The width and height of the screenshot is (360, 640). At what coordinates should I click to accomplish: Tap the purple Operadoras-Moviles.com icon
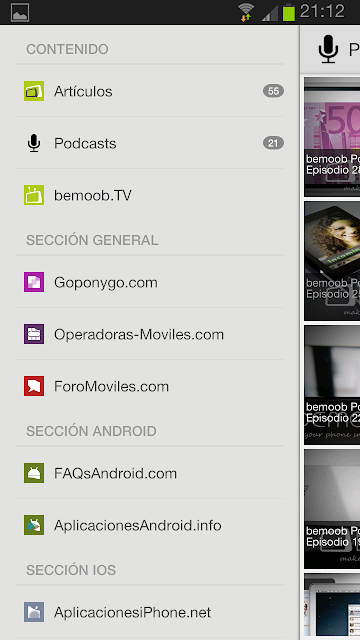click(x=34, y=334)
